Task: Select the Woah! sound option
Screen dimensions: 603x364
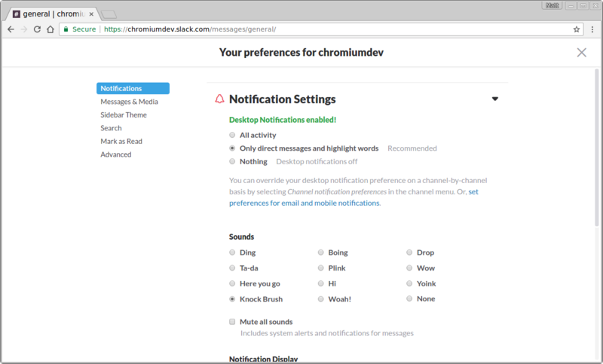Action: pyautogui.click(x=321, y=299)
